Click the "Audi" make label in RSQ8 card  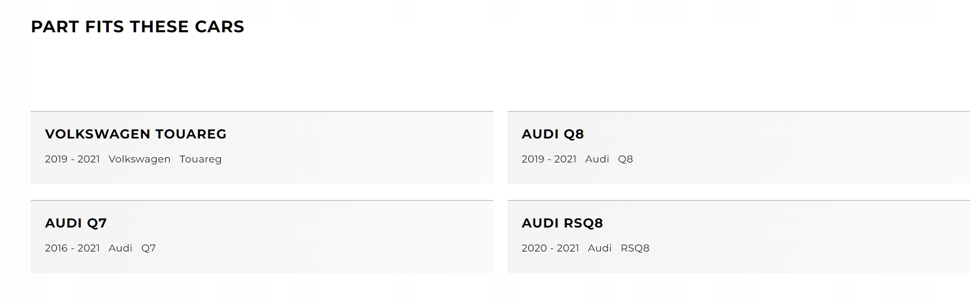click(x=600, y=248)
